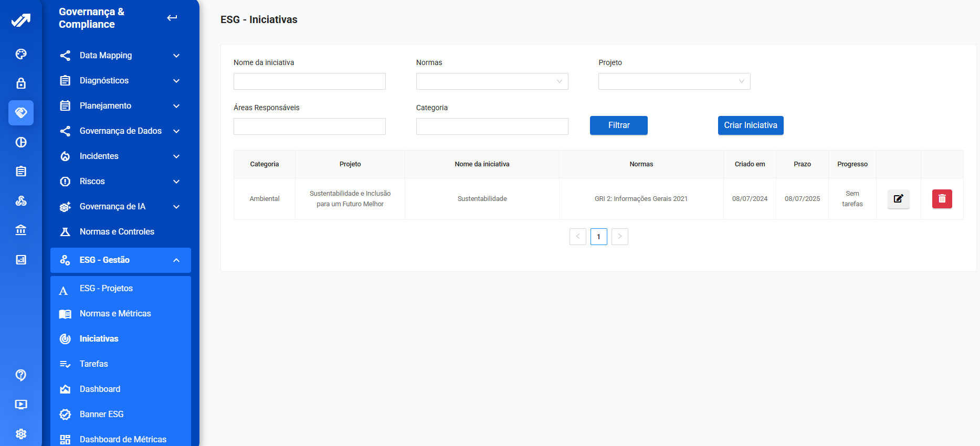Expand the Data Mapping menu
This screenshot has width=980, height=446.
[x=121, y=56]
